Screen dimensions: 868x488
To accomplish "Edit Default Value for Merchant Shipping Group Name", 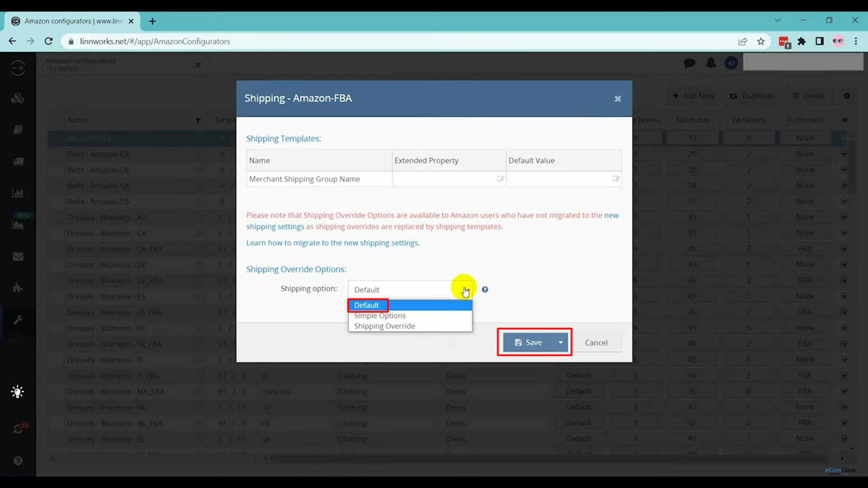I will (616, 179).
